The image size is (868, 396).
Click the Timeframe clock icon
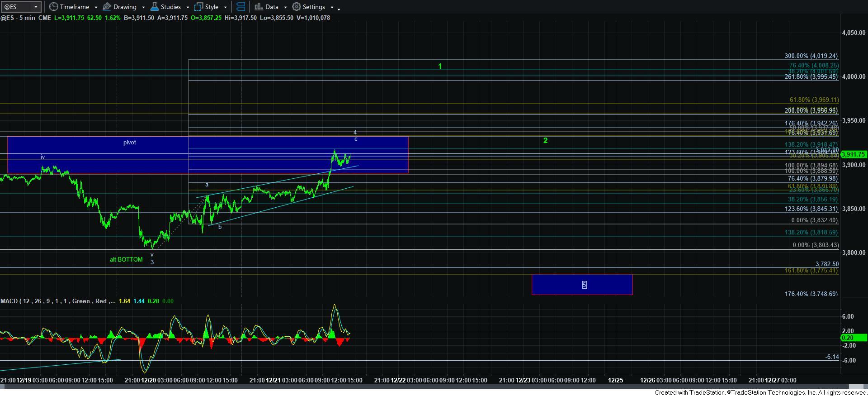pyautogui.click(x=54, y=7)
